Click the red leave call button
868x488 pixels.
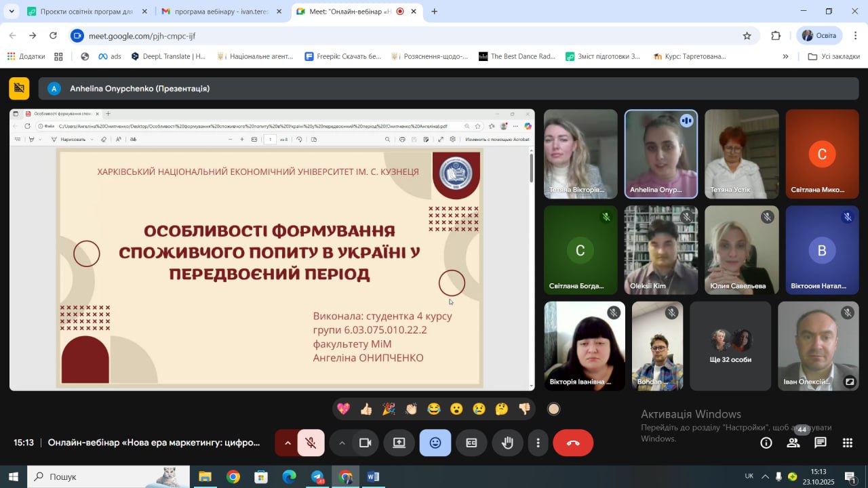coord(573,443)
